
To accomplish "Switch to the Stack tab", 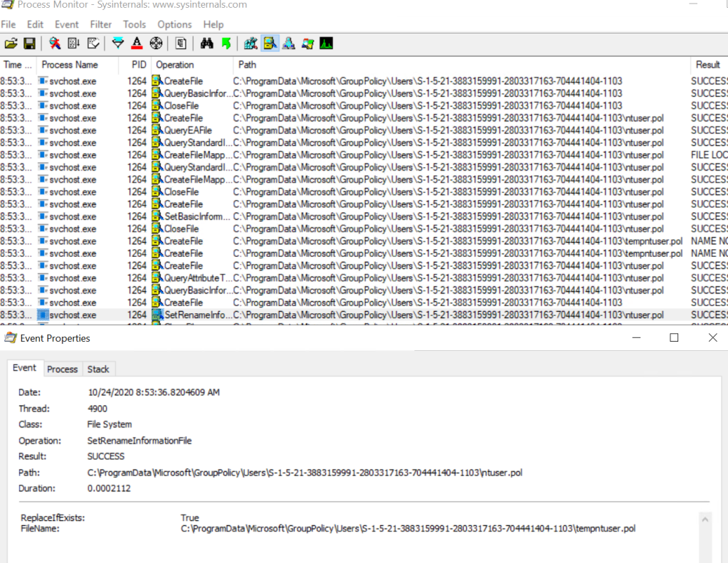I will pos(98,369).
